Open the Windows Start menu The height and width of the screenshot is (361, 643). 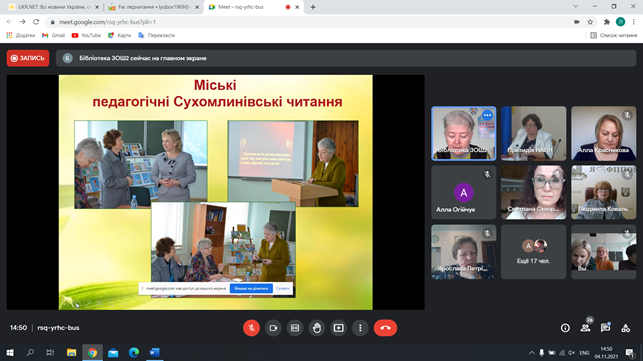coord(10,352)
